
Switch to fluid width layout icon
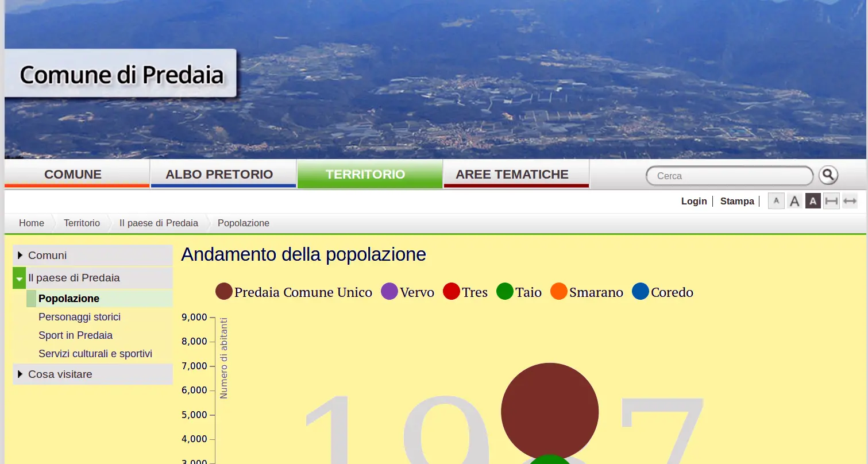[x=850, y=201]
